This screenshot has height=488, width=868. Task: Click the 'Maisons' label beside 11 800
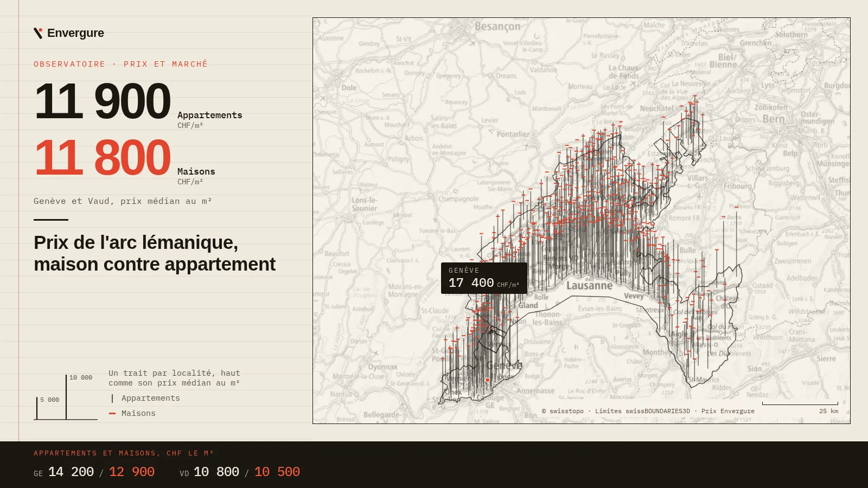click(196, 171)
